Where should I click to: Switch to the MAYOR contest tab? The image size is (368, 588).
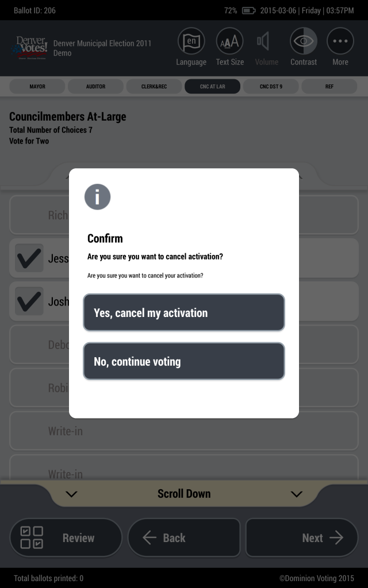(37, 86)
